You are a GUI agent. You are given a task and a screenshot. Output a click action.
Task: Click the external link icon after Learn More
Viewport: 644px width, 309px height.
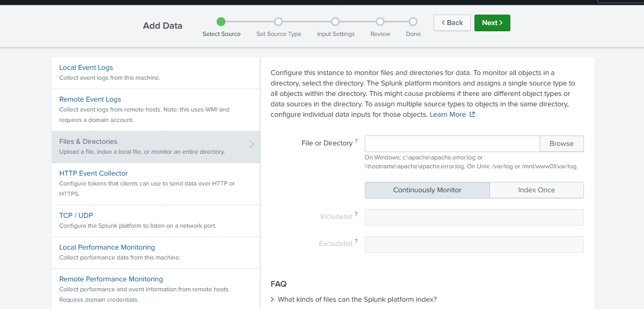(x=472, y=115)
